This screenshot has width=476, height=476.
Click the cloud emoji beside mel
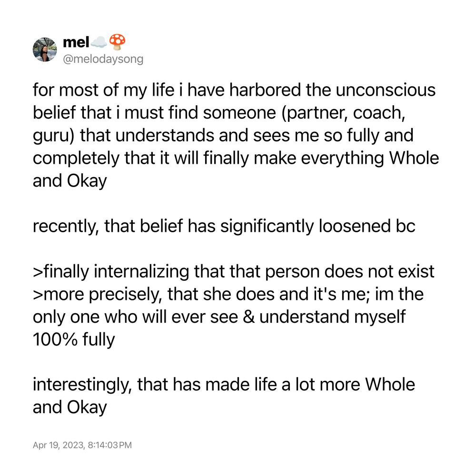(99, 42)
